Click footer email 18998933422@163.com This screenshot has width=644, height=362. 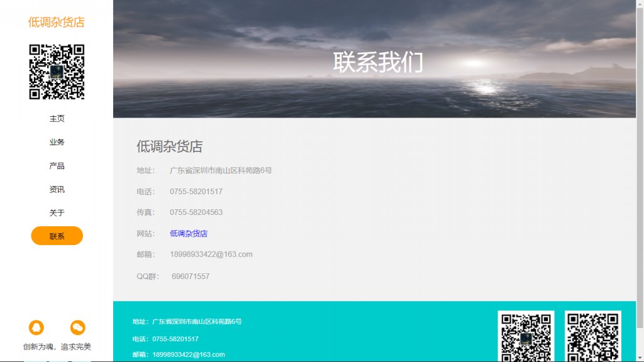tap(178, 354)
